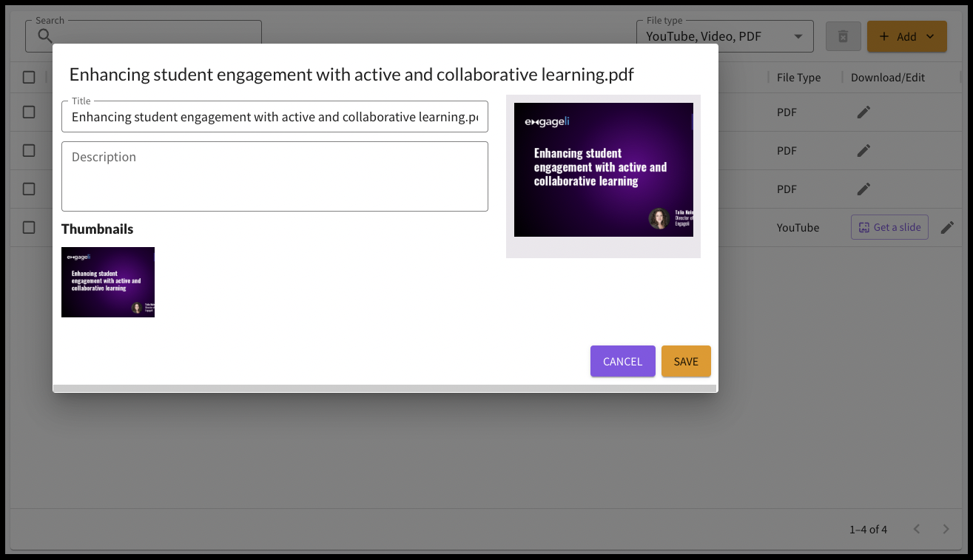
Task: Go to the previous page arrow
Action: click(x=917, y=529)
